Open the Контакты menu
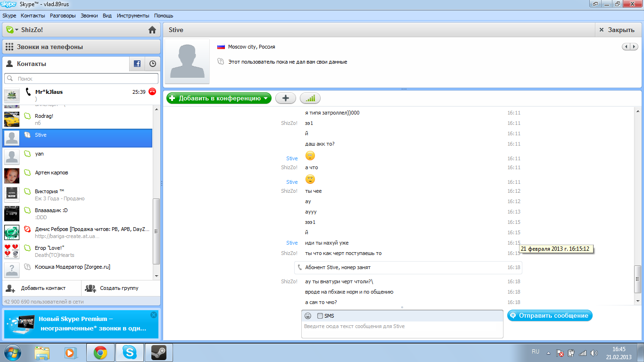This screenshot has height=362, width=644. pyautogui.click(x=33, y=16)
